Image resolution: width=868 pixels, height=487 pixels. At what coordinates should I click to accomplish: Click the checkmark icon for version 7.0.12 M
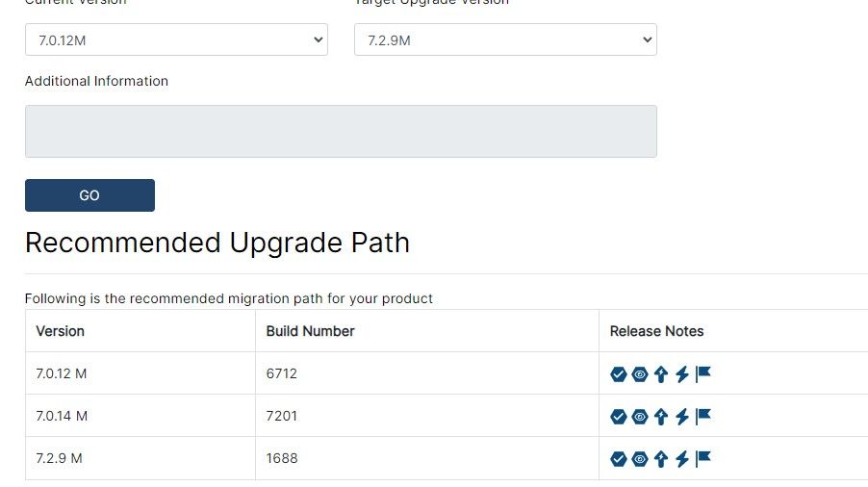[619, 374]
